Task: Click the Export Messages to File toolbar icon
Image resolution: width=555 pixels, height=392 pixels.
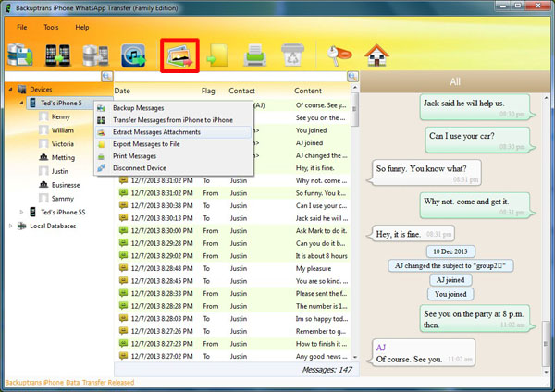Action: point(217,55)
